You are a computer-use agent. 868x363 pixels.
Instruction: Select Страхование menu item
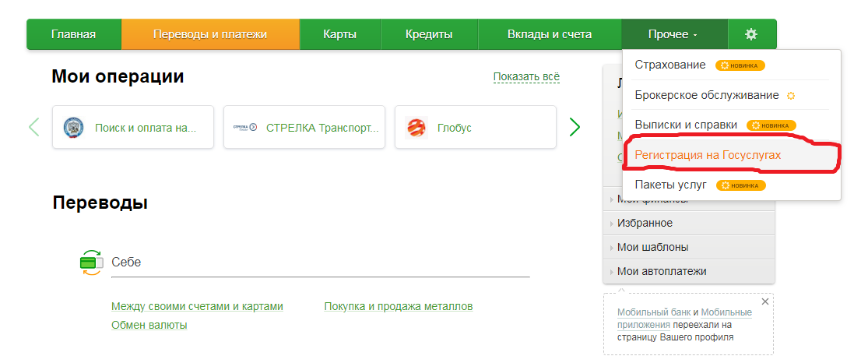(x=670, y=65)
